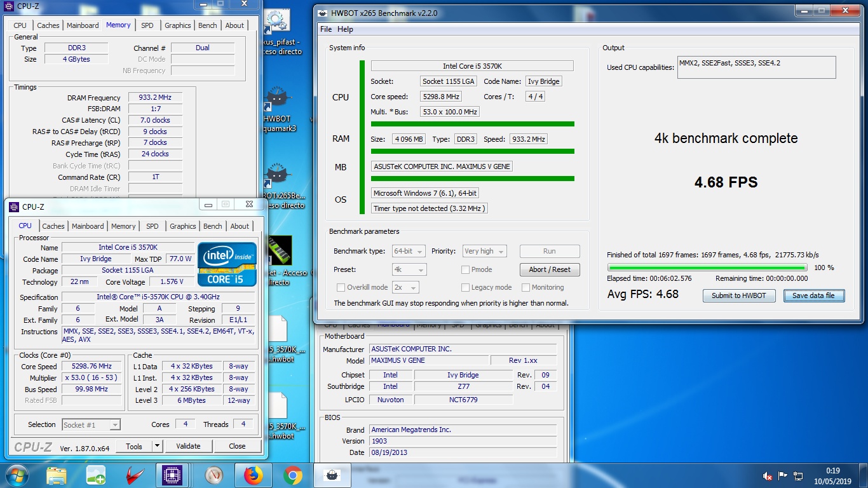Toggle the Overkill mode checkbox
868x488 pixels.
341,287
